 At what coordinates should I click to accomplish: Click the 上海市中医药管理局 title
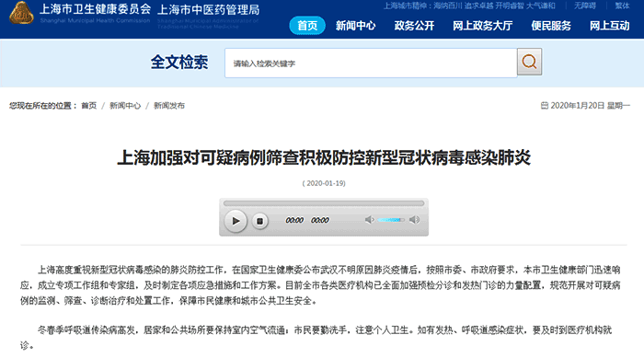pyautogui.click(x=208, y=10)
